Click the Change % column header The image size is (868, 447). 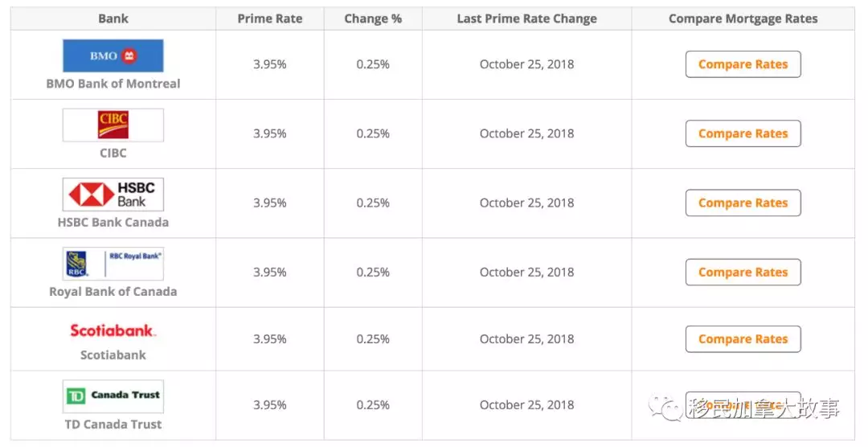[x=373, y=18]
